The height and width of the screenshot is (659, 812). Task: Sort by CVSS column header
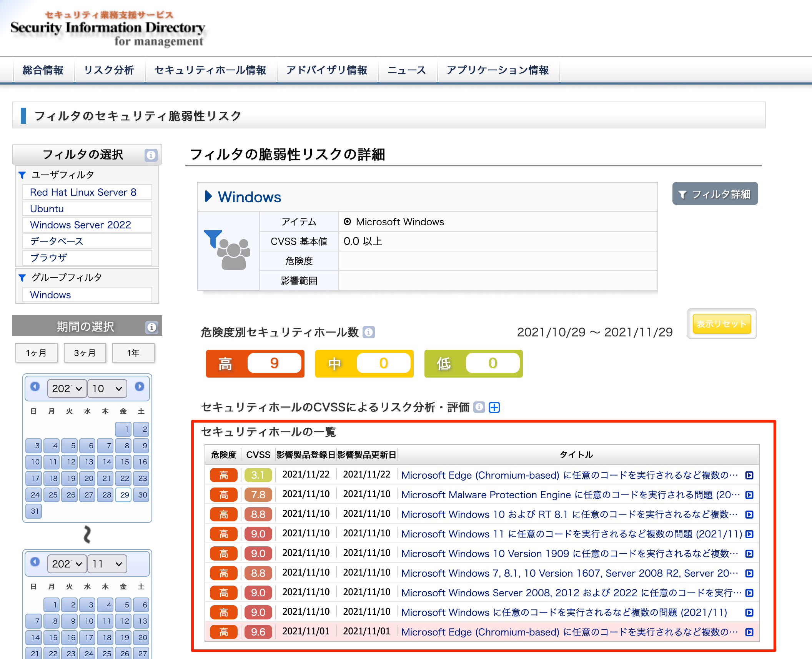coord(258,455)
